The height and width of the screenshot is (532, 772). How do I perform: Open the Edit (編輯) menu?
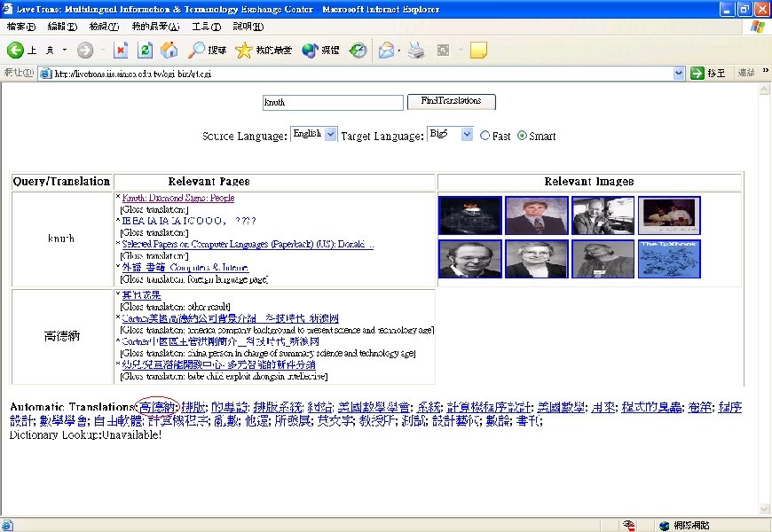pos(62,27)
